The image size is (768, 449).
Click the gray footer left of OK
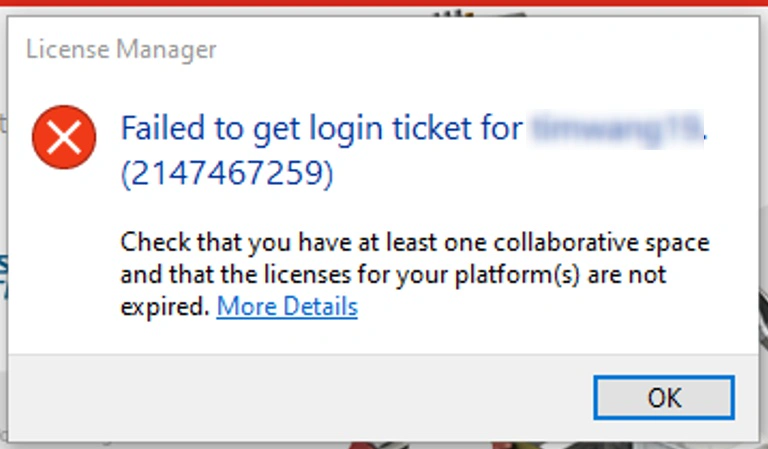point(300,396)
